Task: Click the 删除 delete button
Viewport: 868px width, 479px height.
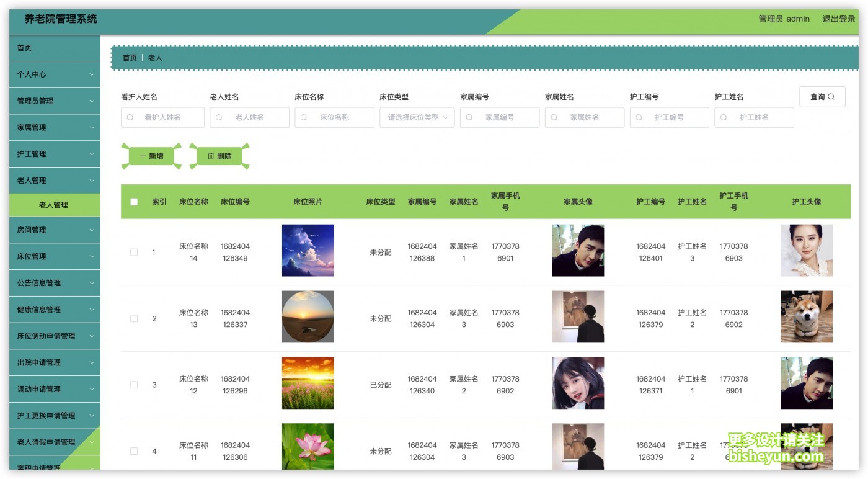Action: (x=219, y=156)
